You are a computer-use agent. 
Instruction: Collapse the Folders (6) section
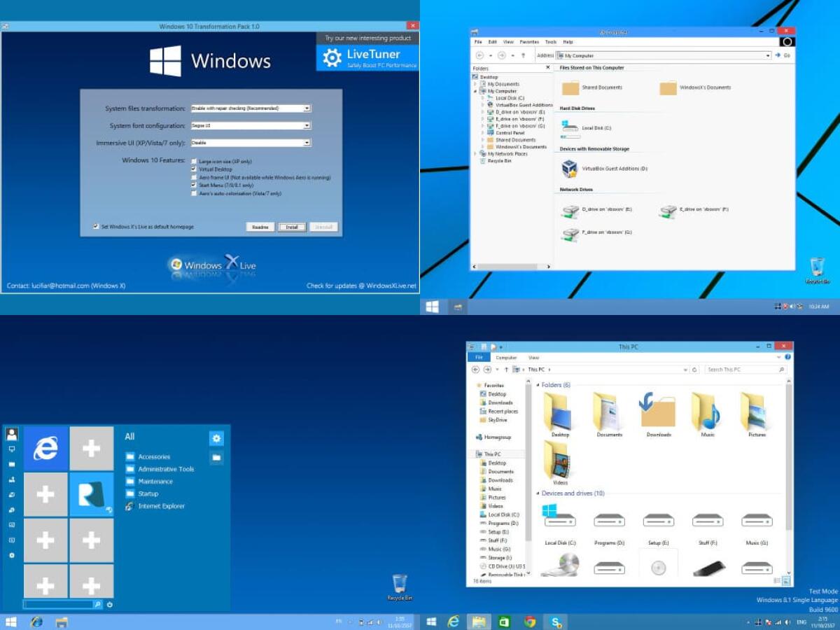point(537,385)
